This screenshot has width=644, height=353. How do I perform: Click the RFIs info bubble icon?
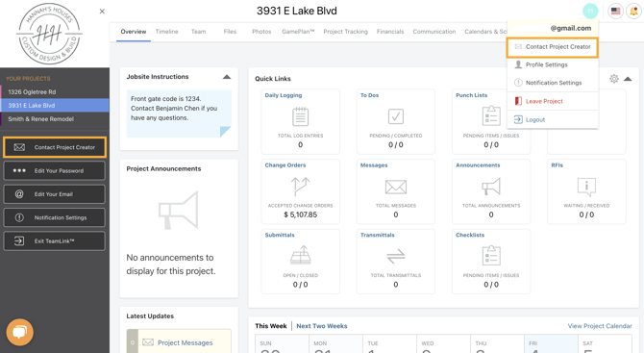tap(586, 187)
